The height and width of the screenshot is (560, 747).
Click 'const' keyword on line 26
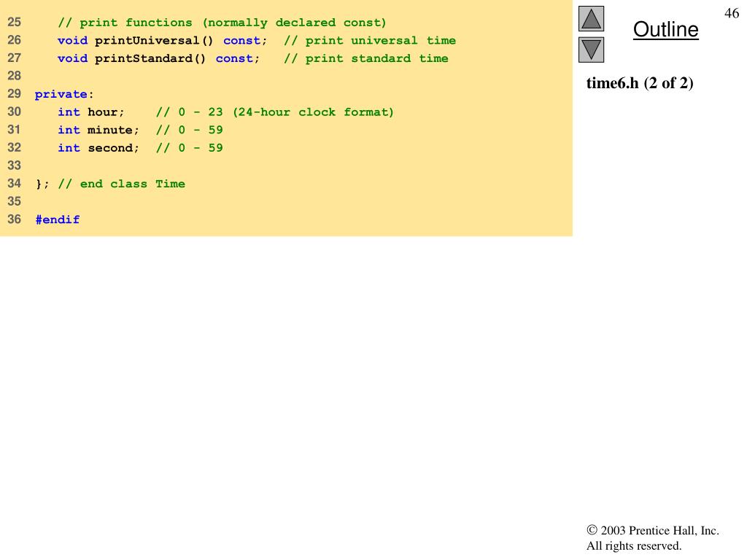pos(242,41)
